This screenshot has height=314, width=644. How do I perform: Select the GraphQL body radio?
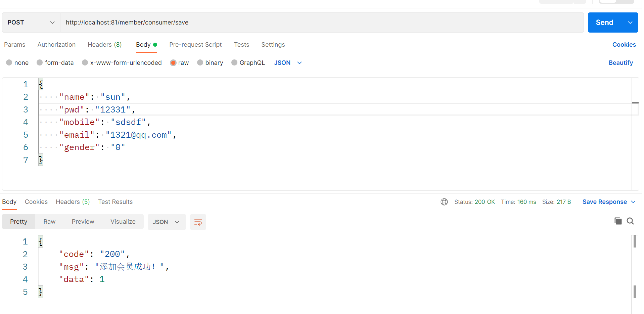coord(234,62)
